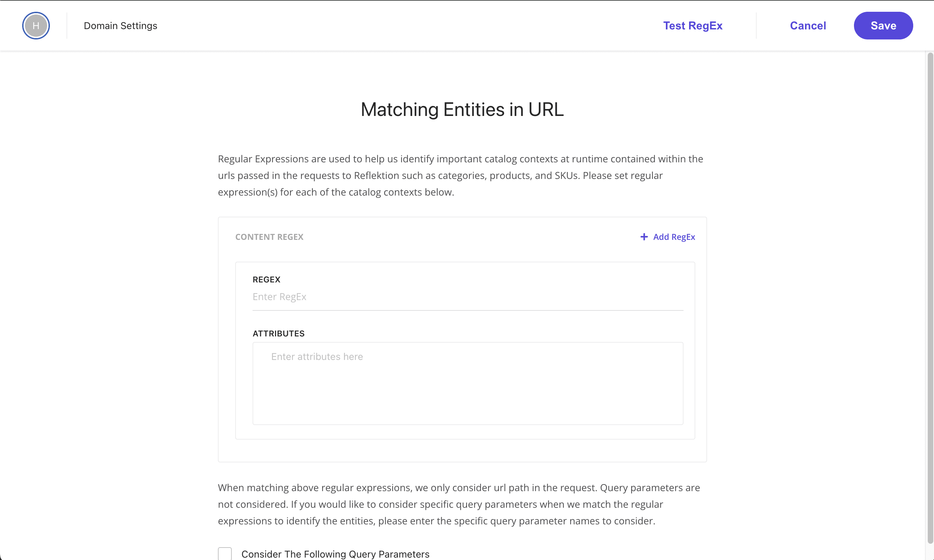934x560 pixels.
Task: Click the Regular Expressions description paragraph
Action: pyautogui.click(x=461, y=175)
